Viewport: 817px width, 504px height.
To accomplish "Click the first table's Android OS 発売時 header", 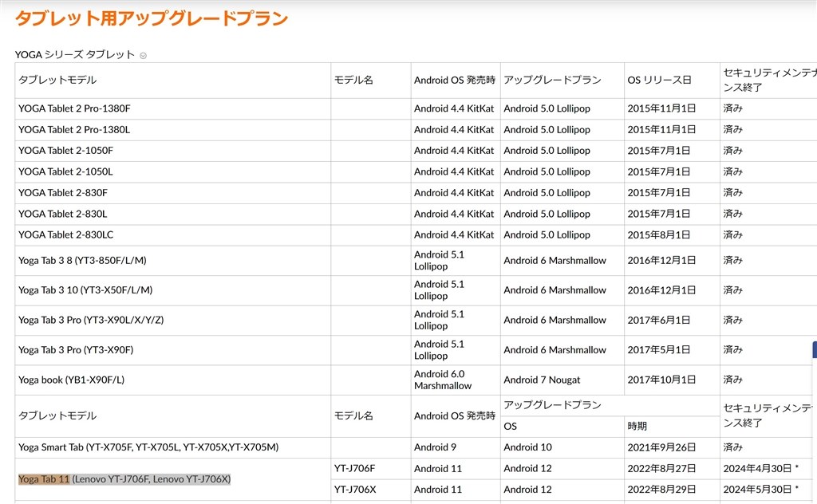I will pos(455,81).
